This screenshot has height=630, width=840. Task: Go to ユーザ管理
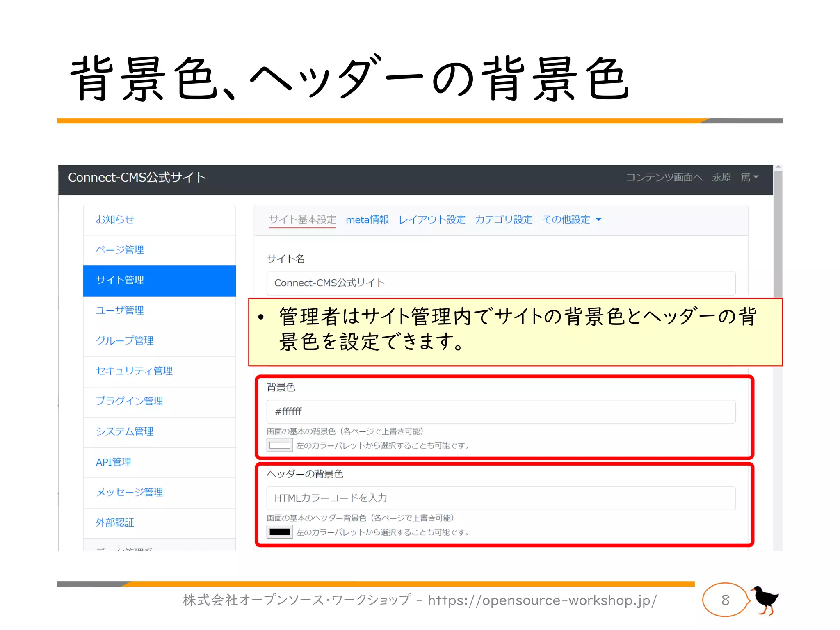[x=159, y=311]
